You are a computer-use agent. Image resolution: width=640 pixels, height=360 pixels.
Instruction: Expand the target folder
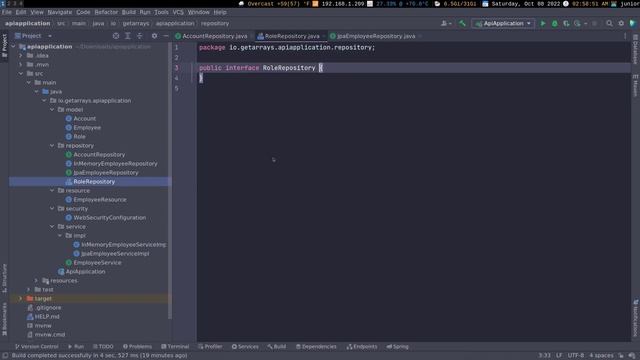tap(21, 298)
